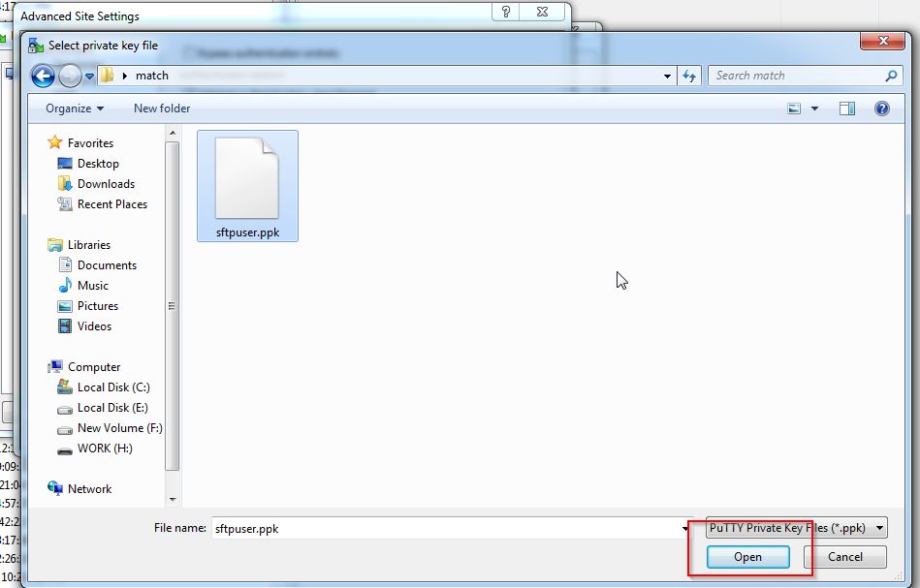Click the Forward navigation arrow button
The height and width of the screenshot is (588, 920).
[x=70, y=76]
